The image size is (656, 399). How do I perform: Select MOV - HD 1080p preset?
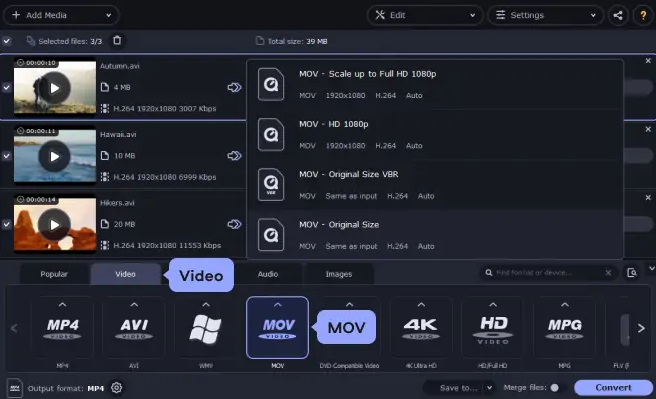point(435,134)
